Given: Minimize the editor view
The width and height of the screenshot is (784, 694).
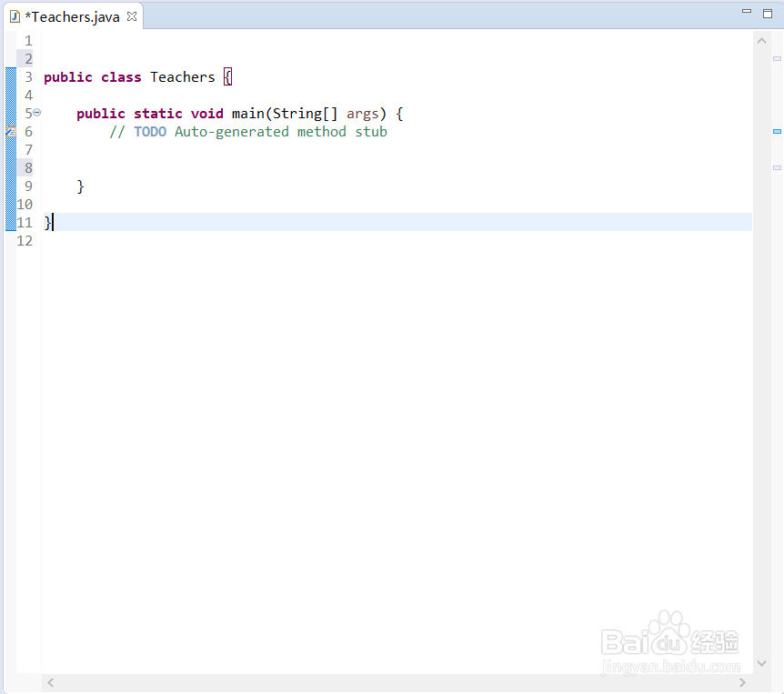Looking at the screenshot, I should [x=747, y=12].
